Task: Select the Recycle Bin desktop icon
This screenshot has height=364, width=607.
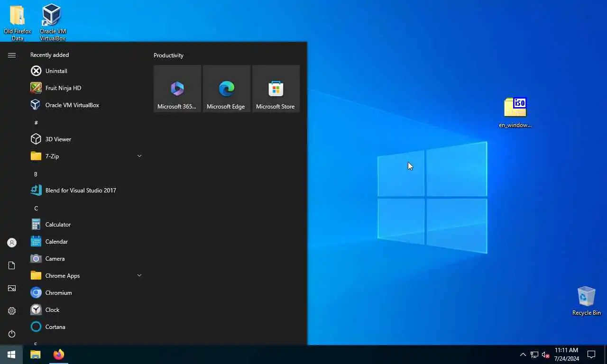Action: (x=587, y=300)
